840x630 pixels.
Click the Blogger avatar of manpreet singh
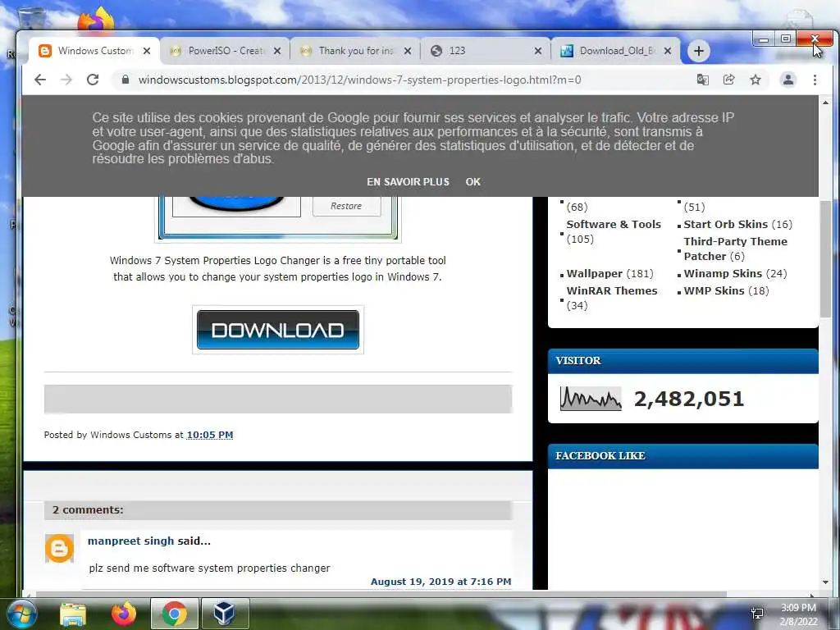[x=59, y=549]
